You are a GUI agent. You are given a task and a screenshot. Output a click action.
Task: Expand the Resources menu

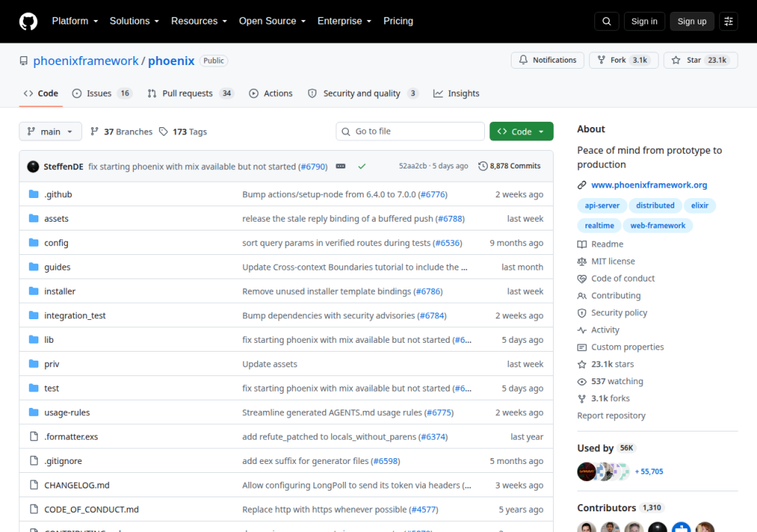(x=198, y=21)
